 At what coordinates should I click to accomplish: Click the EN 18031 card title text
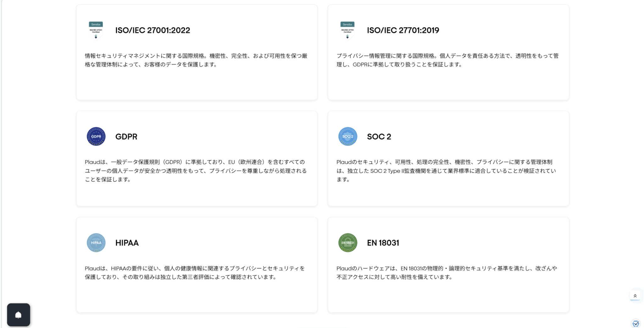coord(383,243)
